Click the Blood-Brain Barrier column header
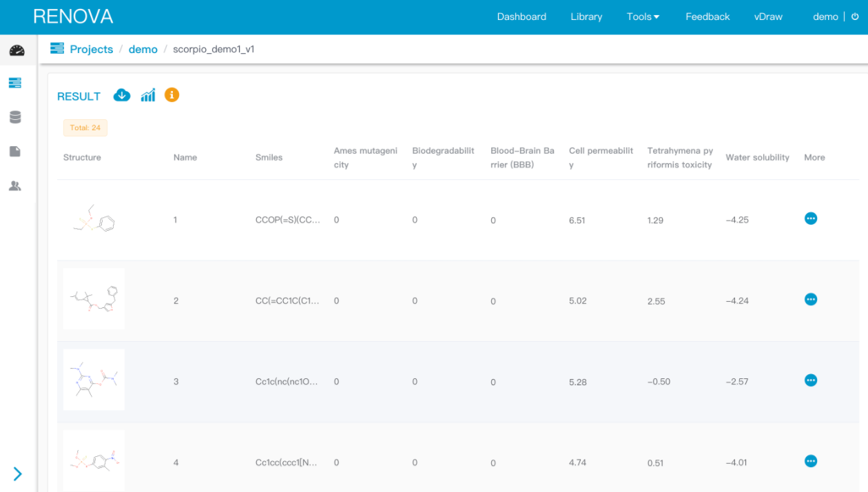868x492 pixels. (522, 158)
